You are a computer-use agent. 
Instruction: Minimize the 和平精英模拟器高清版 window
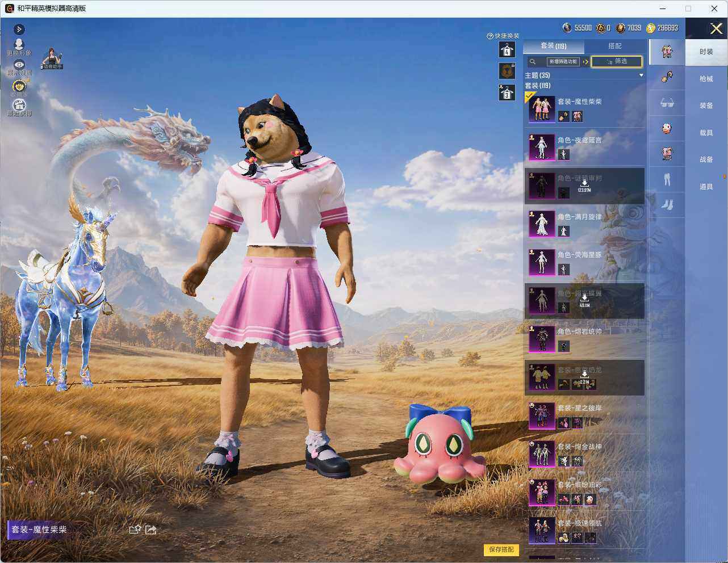tap(663, 9)
